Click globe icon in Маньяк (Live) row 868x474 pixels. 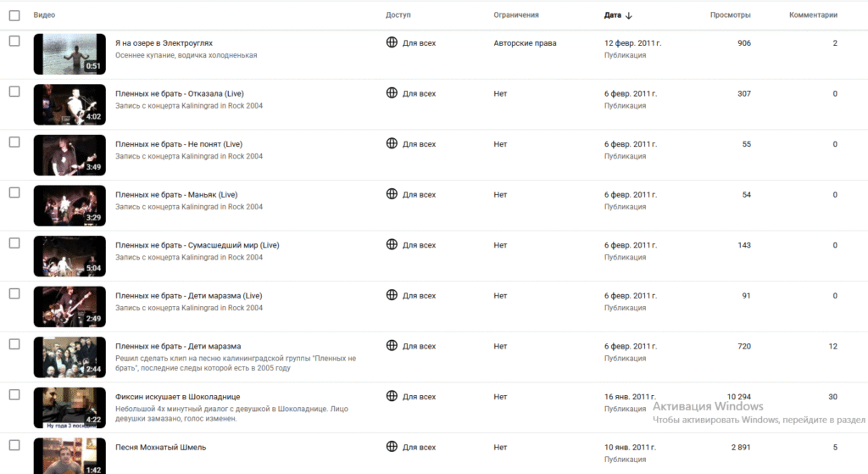click(392, 194)
